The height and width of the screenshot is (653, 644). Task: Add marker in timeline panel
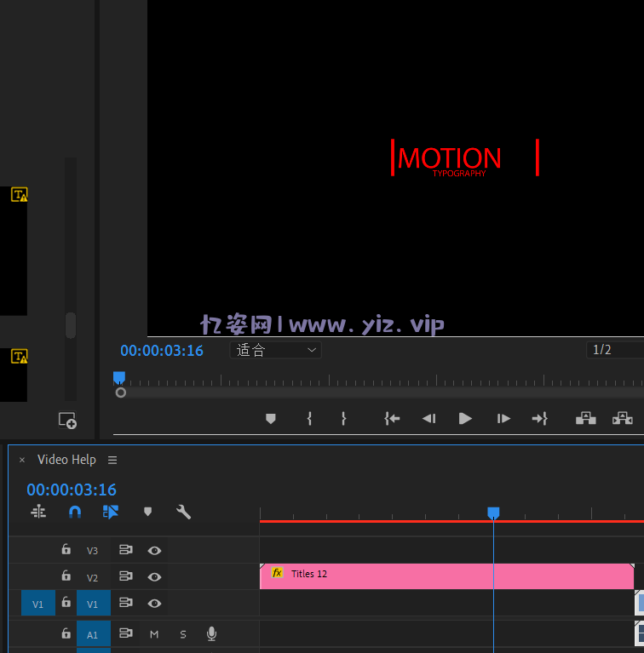[147, 512]
